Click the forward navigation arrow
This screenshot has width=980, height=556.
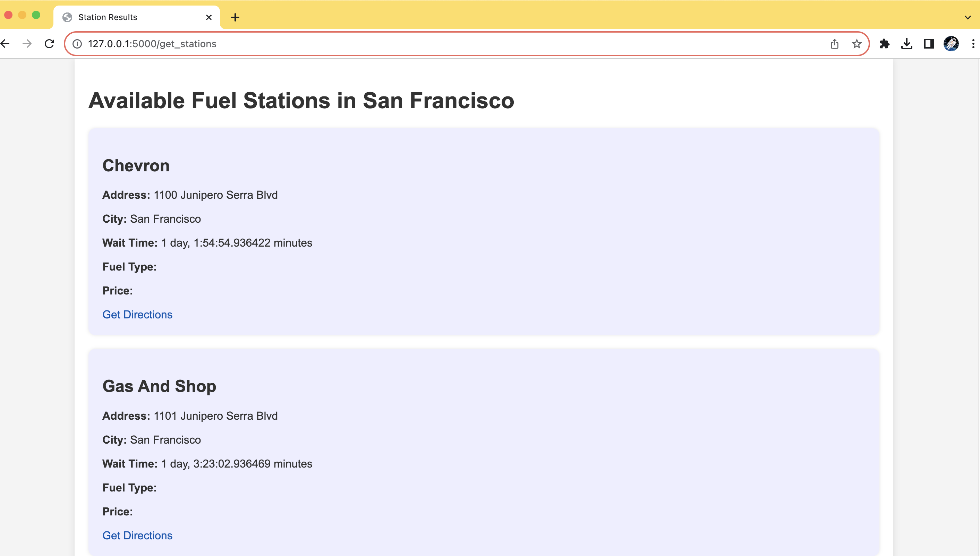click(x=27, y=44)
